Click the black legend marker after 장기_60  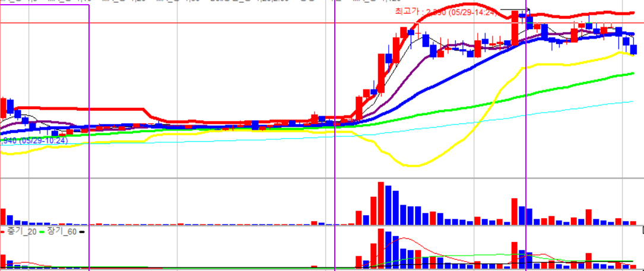(x=81, y=232)
